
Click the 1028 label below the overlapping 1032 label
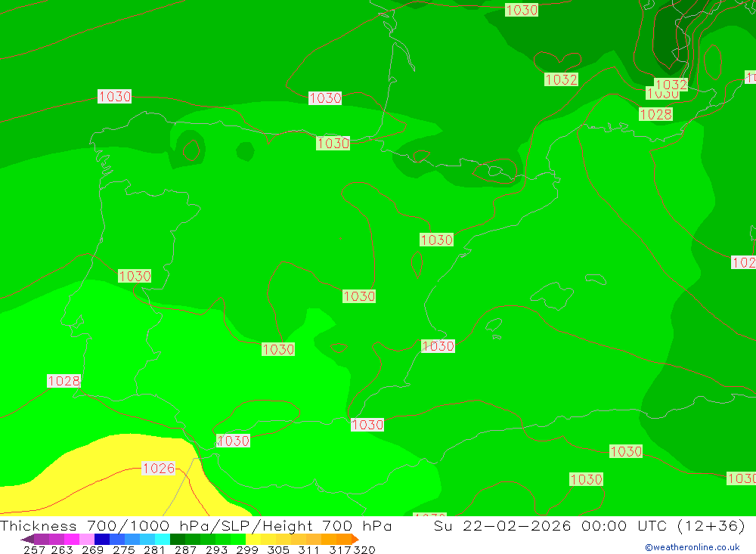(x=655, y=114)
